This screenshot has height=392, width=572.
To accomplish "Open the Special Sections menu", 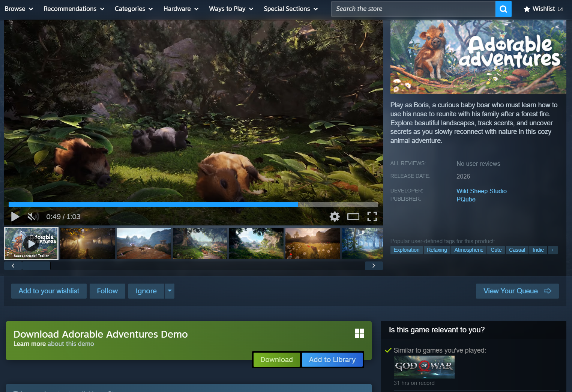I will pyautogui.click(x=290, y=9).
